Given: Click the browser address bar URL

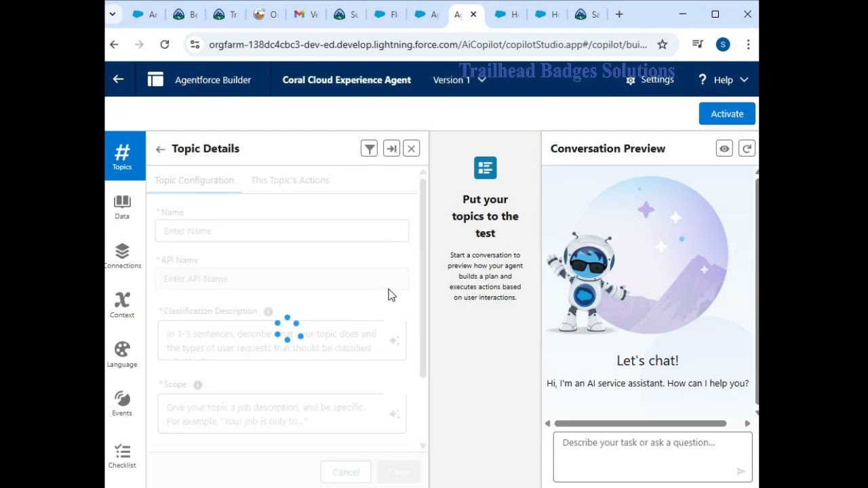Looking at the screenshot, I should pyautogui.click(x=427, y=45).
